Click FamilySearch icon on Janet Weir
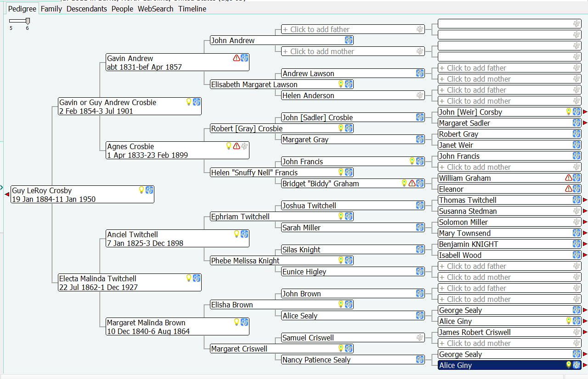 tap(577, 145)
